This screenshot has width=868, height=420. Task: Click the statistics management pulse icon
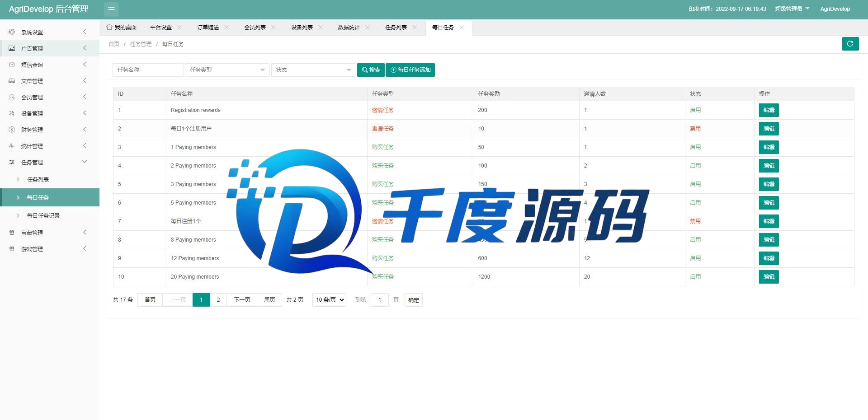pos(12,146)
